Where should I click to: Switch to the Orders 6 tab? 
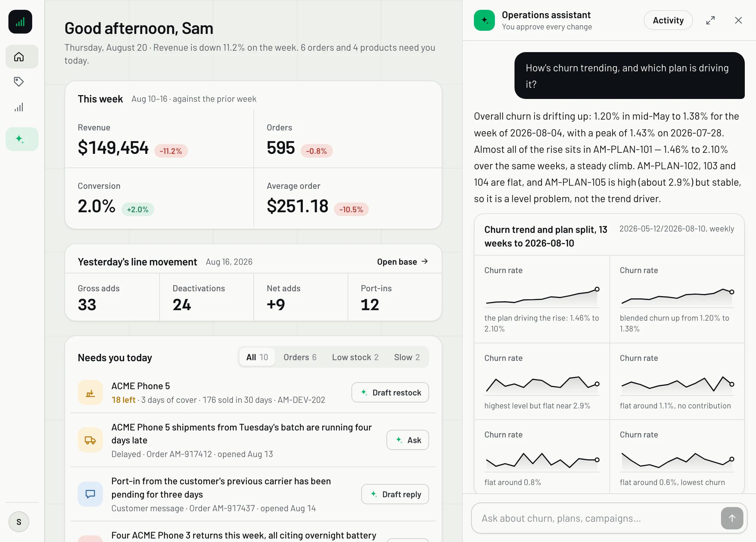300,357
